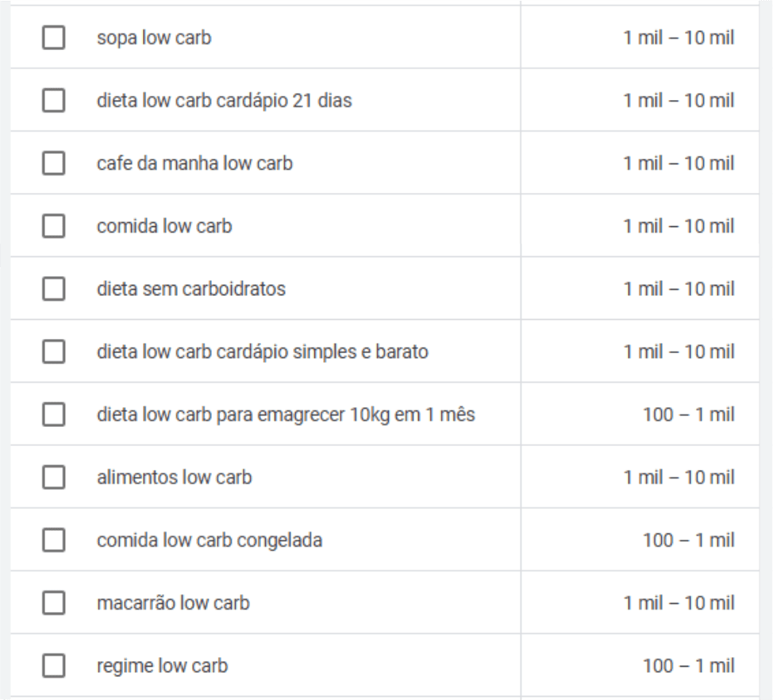Check box for emagrecer 10kg em 1 mês
Image resolution: width=773 pixels, height=700 pixels.
pyautogui.click(x=53, y=414)
